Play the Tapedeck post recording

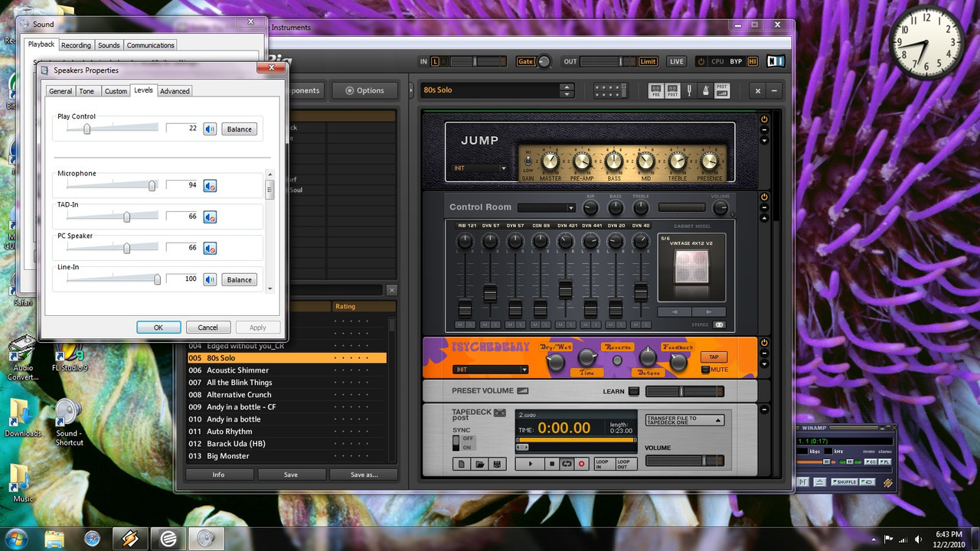pyautogui.click(x=529, y=464)
